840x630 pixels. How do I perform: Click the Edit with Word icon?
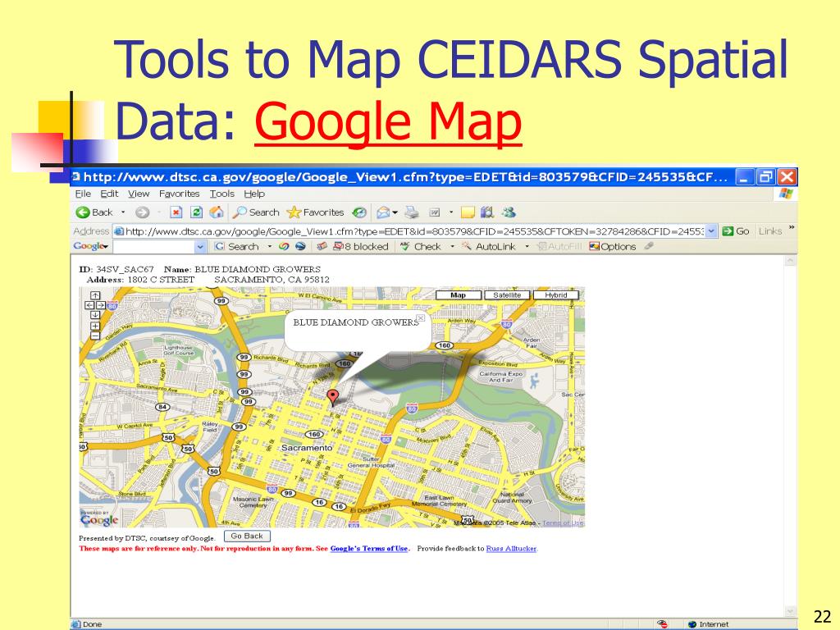coord(435,212)
